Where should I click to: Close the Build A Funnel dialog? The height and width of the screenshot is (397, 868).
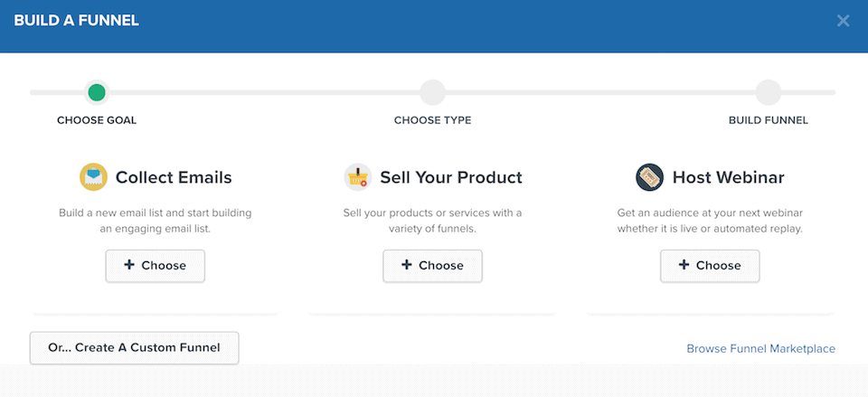[843, 21]
